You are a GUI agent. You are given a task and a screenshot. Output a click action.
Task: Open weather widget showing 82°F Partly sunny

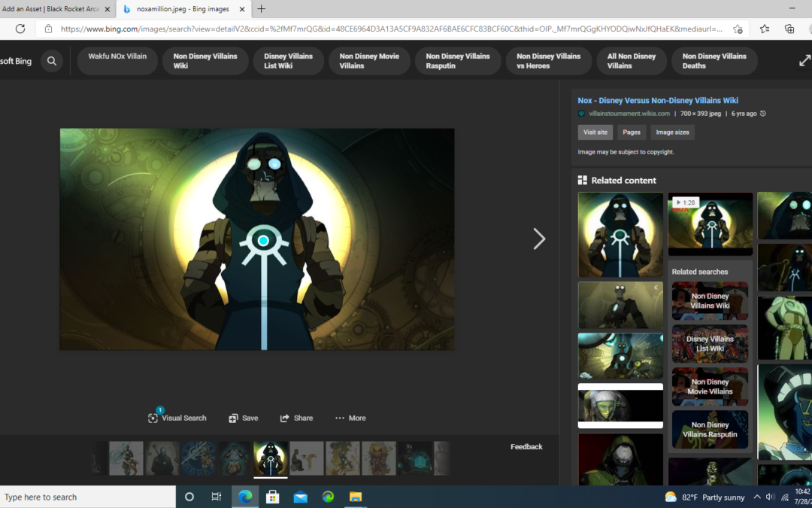pos(704,497)
